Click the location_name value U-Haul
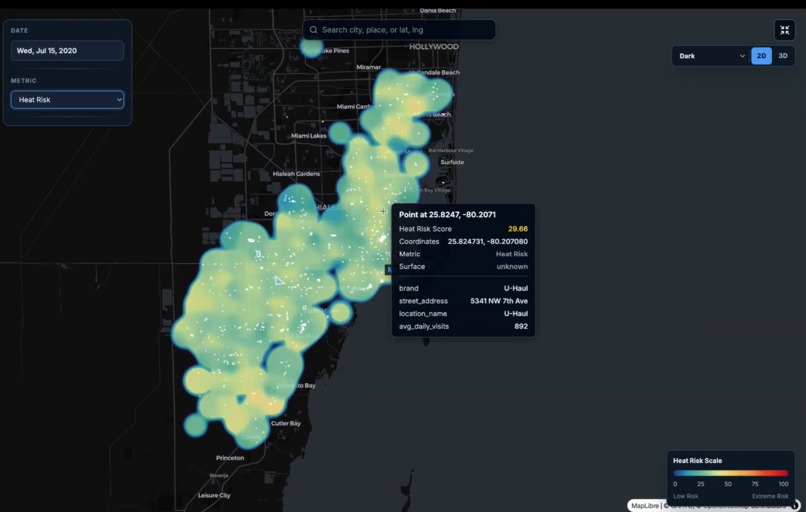806x512 pixels. coord(516,314)
